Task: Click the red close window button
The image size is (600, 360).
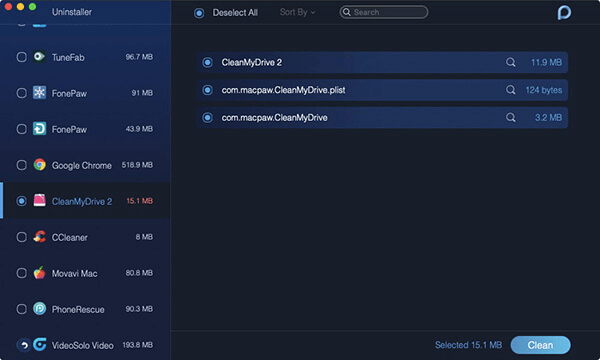Action: [8, 7]
